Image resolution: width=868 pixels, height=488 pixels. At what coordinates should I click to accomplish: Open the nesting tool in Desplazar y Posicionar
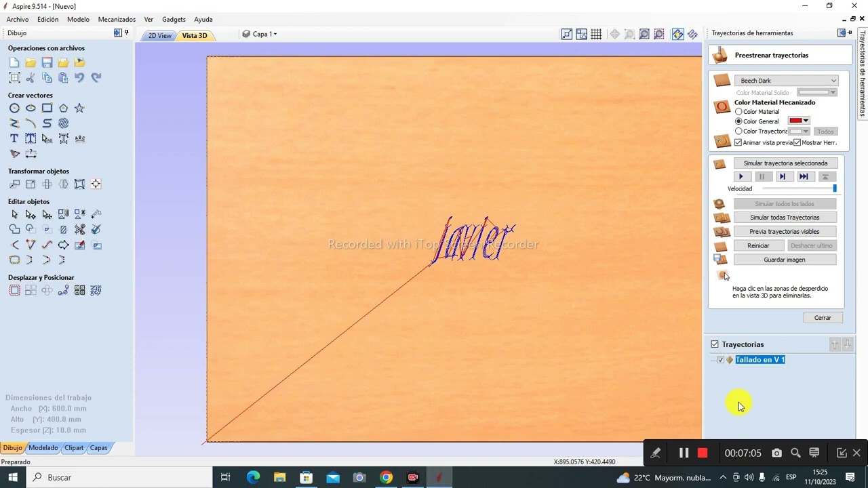click(x=96, y=290)
